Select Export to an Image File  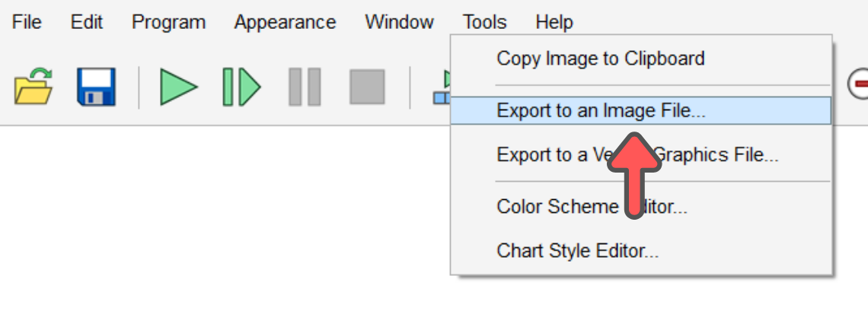coord(641,110)
